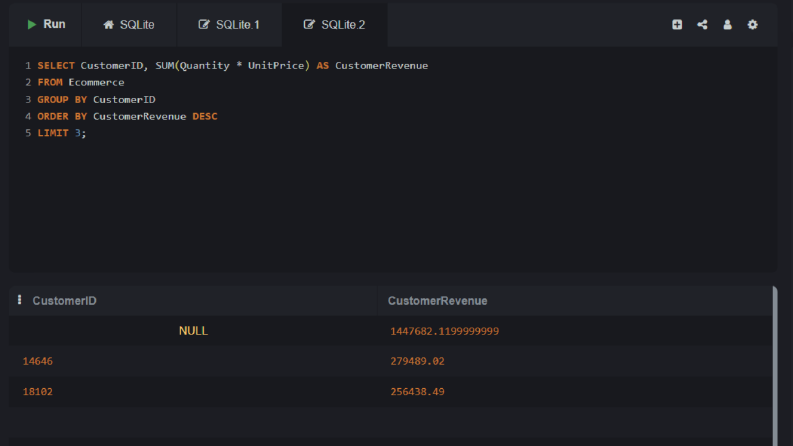Add a new tab with plus icon
Viewport: 793px width, 446px height.
pyautogui.click(x=677, y=24)
